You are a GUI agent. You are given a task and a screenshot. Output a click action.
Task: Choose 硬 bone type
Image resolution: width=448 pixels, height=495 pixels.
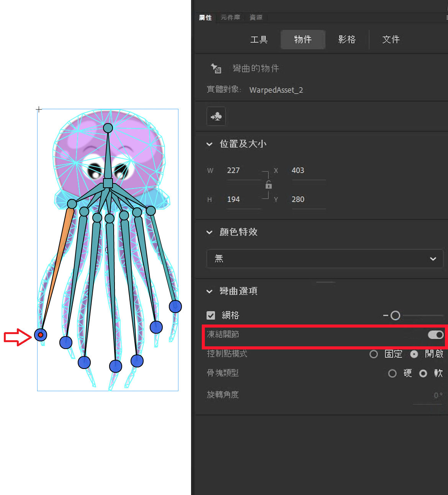392,373
